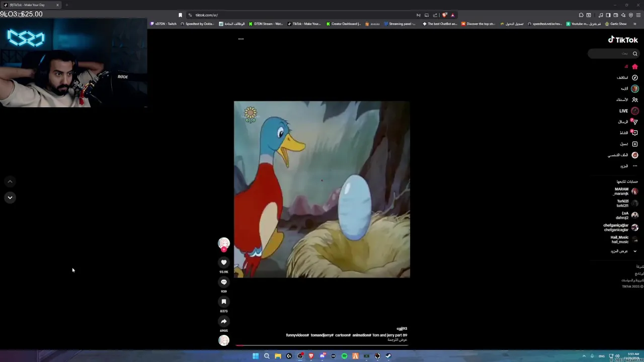
Task: Open a new browser tab with plus
Action: (66, 5)
